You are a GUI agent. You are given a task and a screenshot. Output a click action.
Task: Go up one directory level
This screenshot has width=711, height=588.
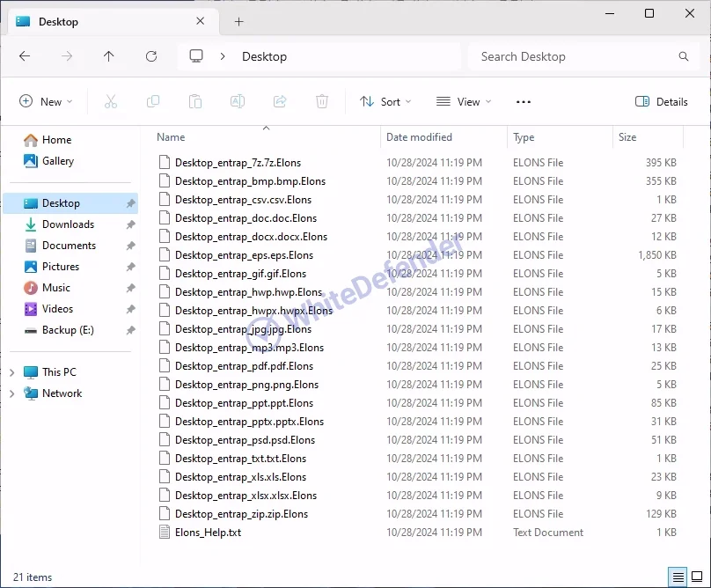click(x=109, y=56)
